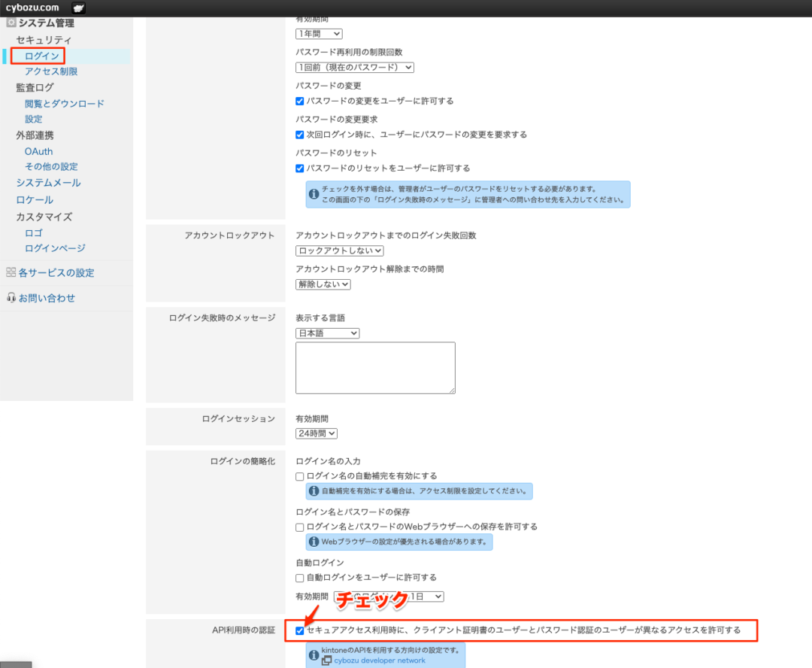The width and height of the screenshot is (812, 668).
Task: Open the 表示する言語 language dropdown
Action: tap(327, 332)
